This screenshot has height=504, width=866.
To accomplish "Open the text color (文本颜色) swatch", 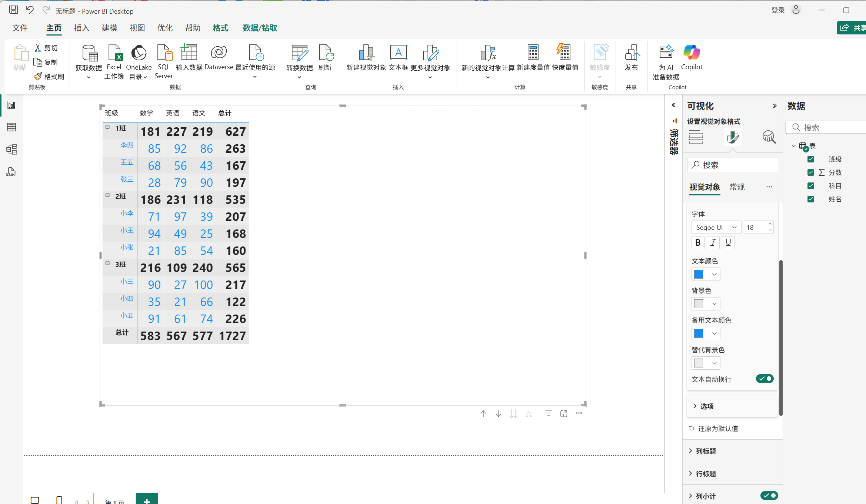I will [705, 274].
